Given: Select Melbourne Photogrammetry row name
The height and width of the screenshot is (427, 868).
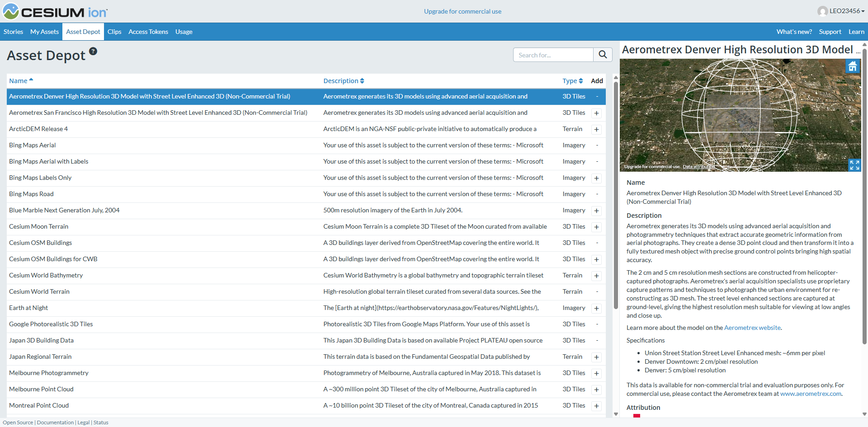Looking at the screenshot, I should [49, 373].
